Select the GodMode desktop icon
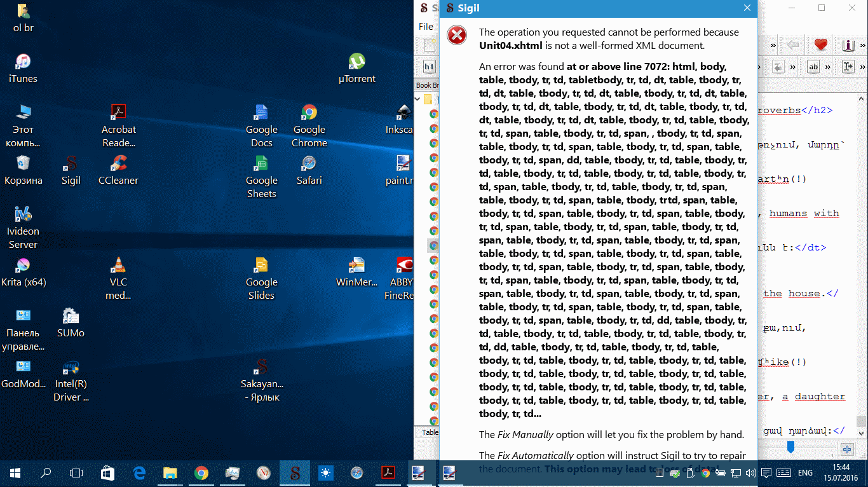The height and width of the screenshot is (487, 868). 24,374
